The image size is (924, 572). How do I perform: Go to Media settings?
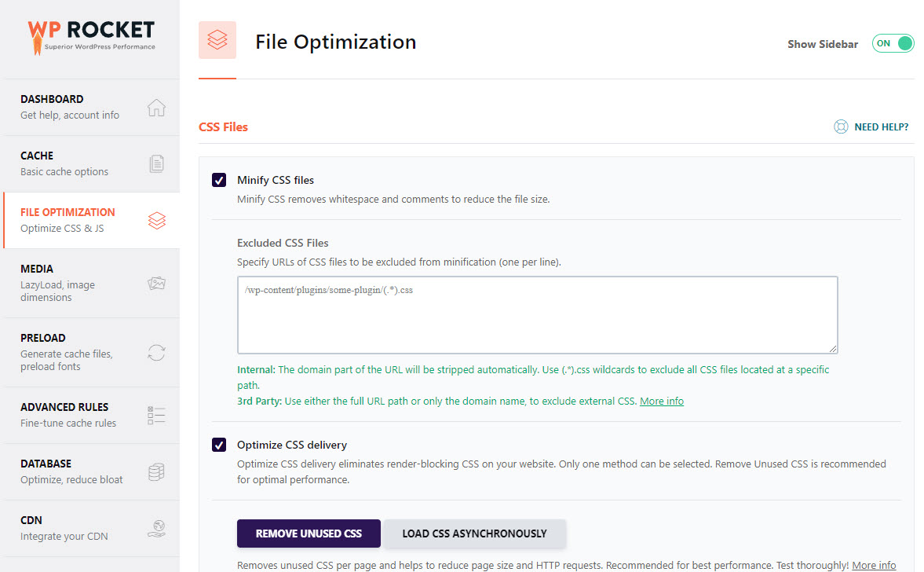tap(91, 283)
